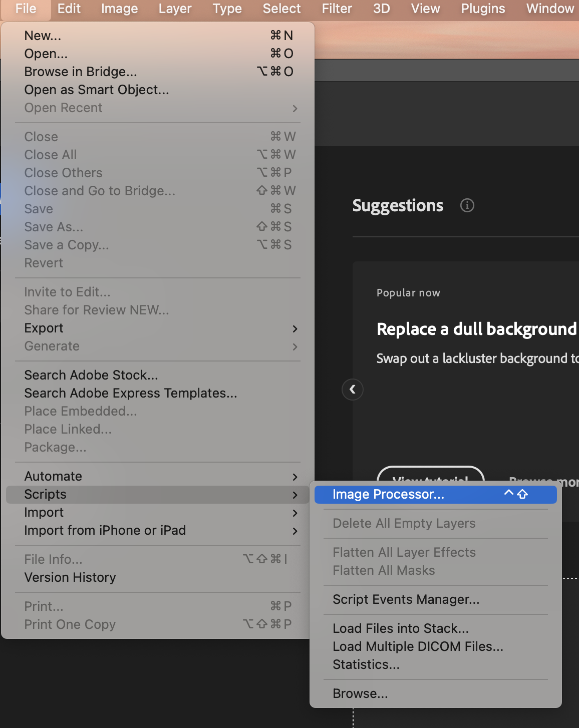Image resolution: width=579 pixels, height=728 pixels.
Task: Select New... from the File menu
Action: pos(43,35)
